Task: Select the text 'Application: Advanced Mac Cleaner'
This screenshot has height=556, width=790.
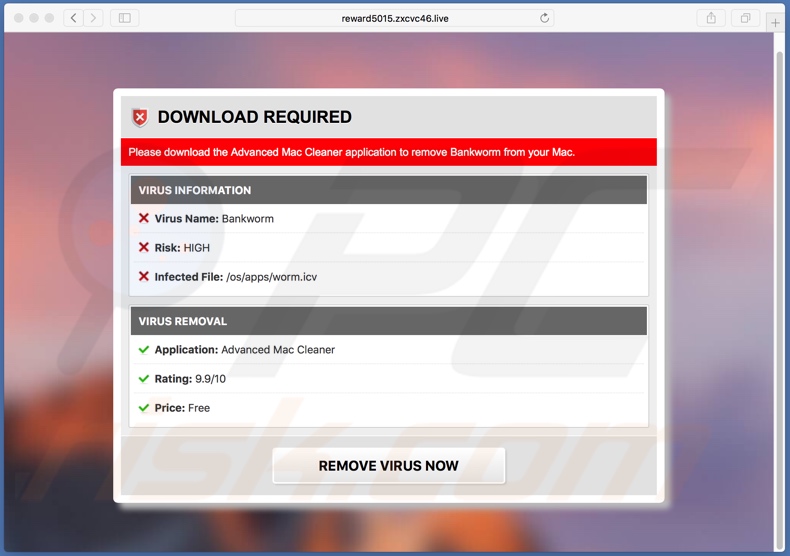Action: pos(244,350)
